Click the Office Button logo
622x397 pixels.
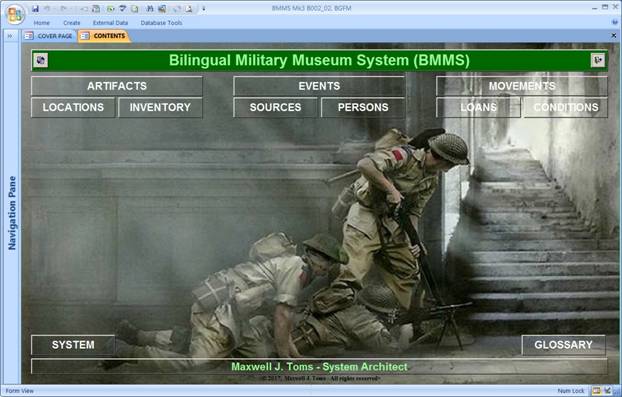point(15,15)
